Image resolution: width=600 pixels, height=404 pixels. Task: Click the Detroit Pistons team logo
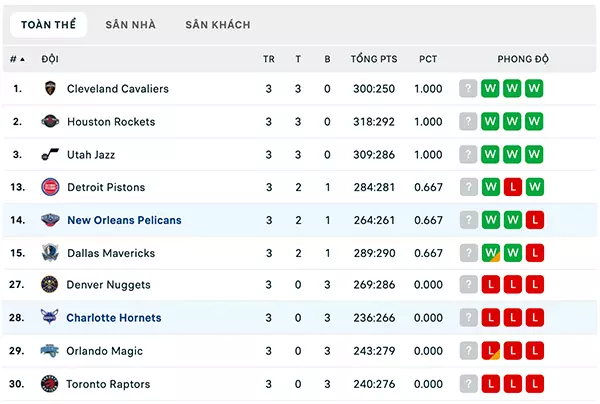(x=50, y=187)
